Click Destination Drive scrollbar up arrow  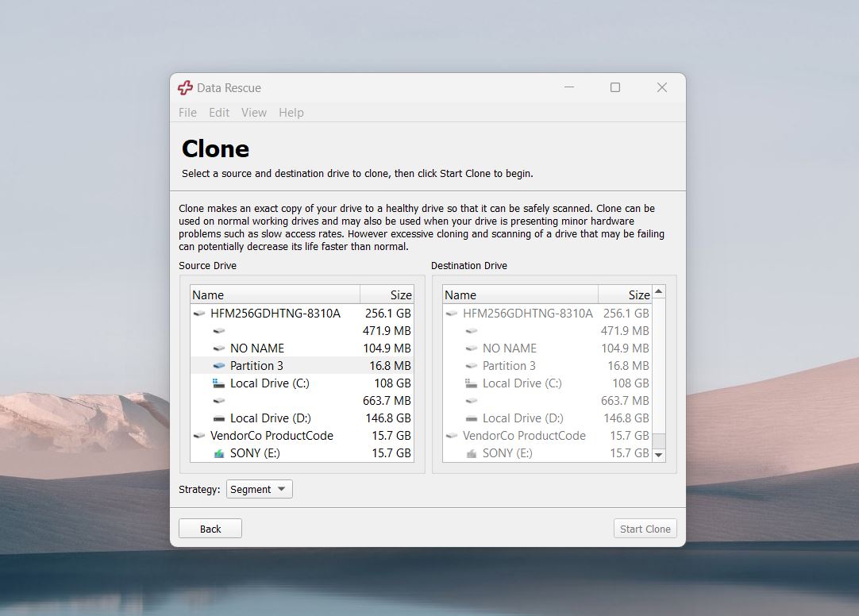[x=659, y=291]
